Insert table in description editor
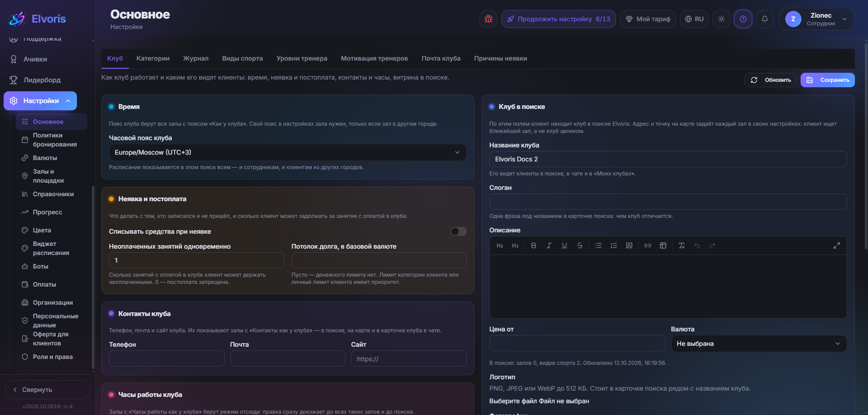 (x=663, y=245)
